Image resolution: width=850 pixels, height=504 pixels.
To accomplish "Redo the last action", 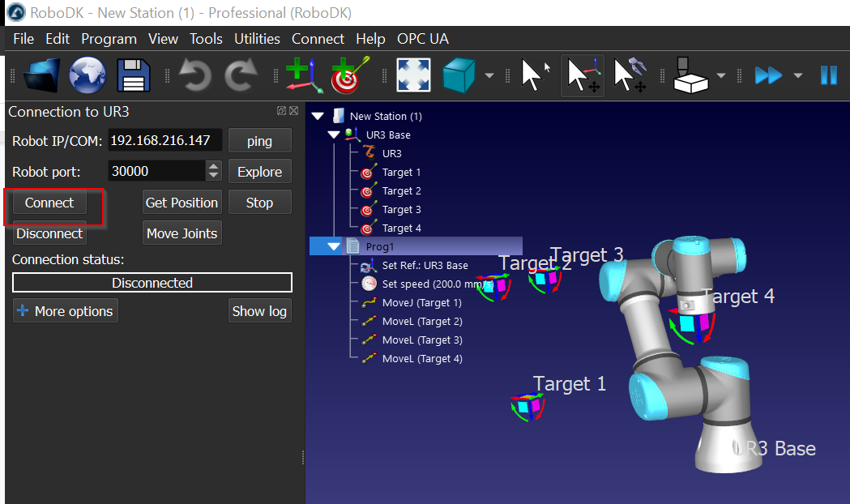I will click(x=241, y=75).
